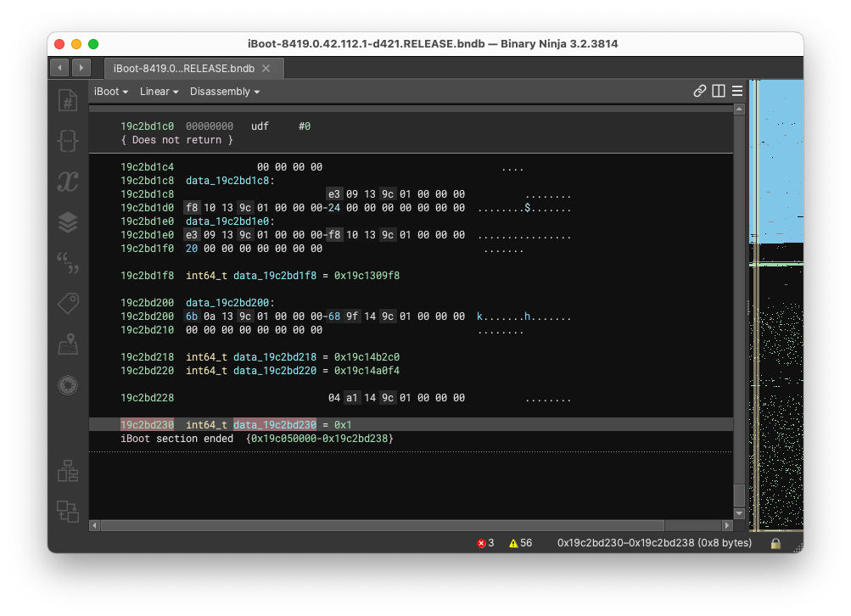Click the horizontal scrollbar thumb
Viewport: 851px width, 616px height.
[383, 525]
